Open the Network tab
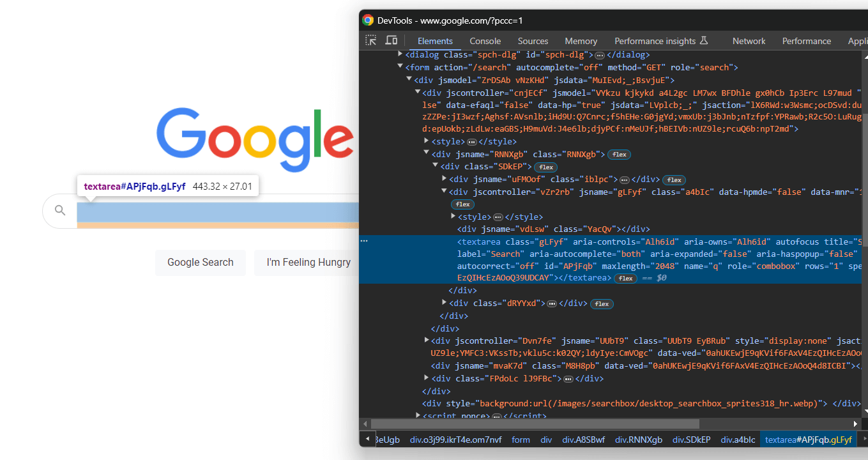Screen dimensions: 868x460 click(749, 41)
